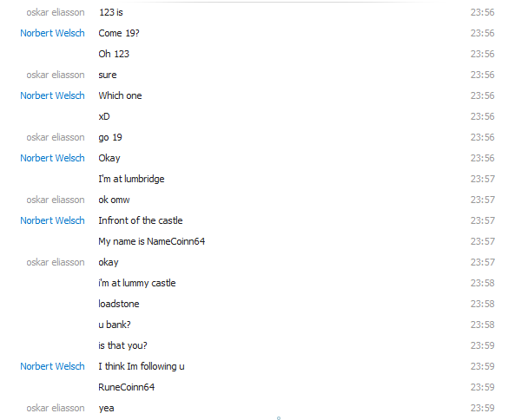Click Norbert Welsch name beside 'Come 19?'

click(x=52, y=33)
